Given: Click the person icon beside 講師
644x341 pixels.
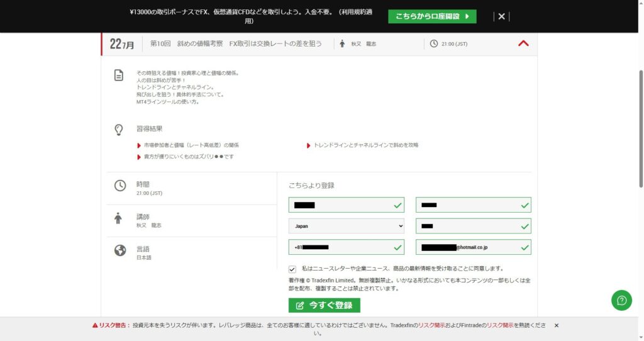Looking at the screenshot, I should coord(118,218).
